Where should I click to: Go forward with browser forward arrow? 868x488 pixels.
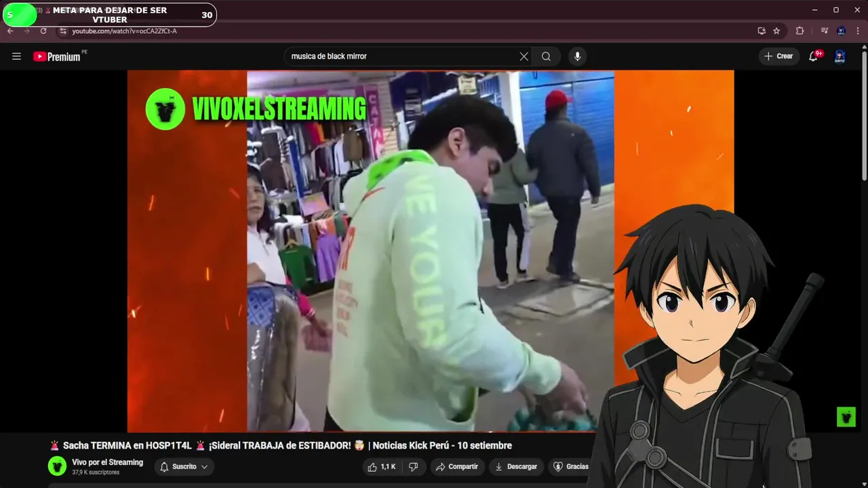point(27,30)
